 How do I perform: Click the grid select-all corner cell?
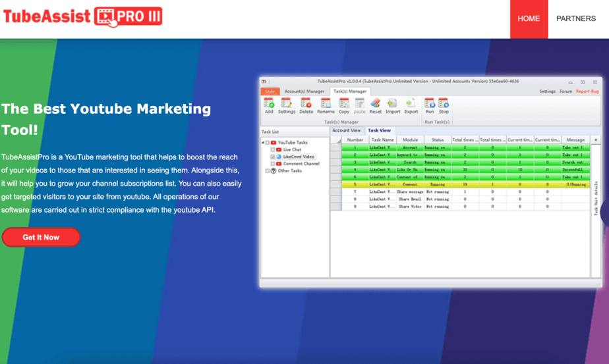336,140
